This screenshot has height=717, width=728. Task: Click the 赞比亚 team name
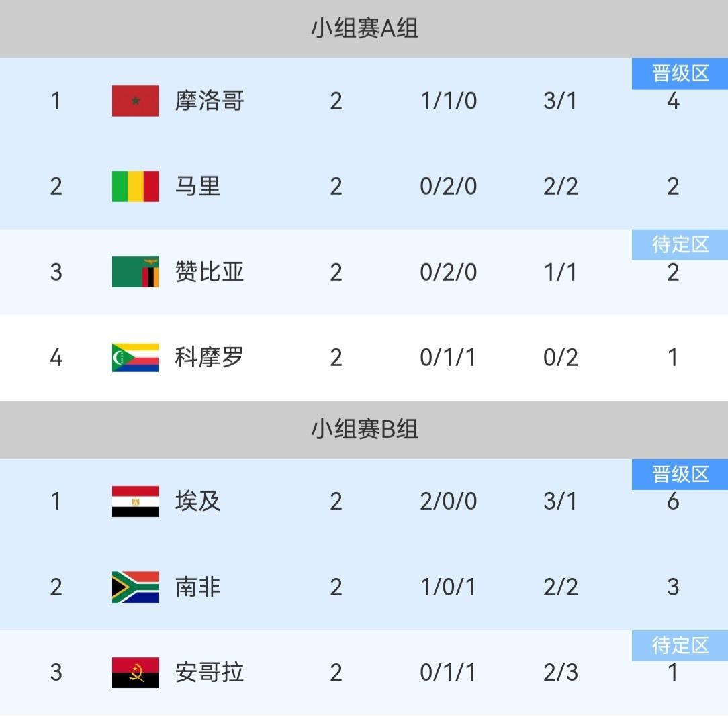pyautogui.click(x=210, y=272)
